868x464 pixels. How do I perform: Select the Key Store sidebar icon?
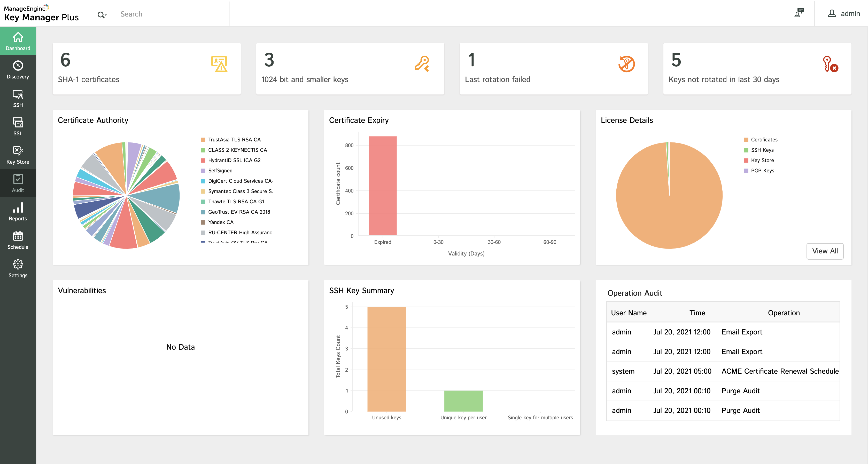tap(18, 154)
